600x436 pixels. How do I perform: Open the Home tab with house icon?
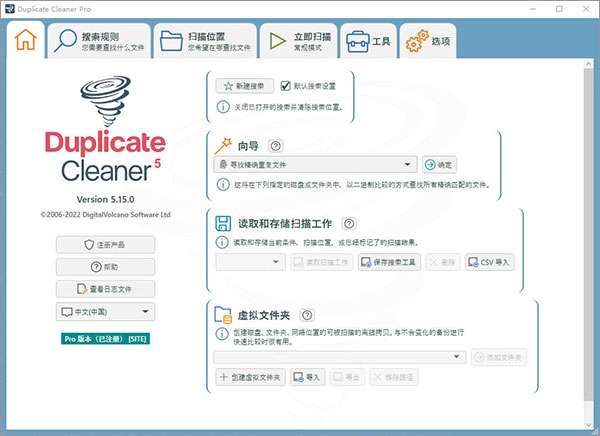26,40
